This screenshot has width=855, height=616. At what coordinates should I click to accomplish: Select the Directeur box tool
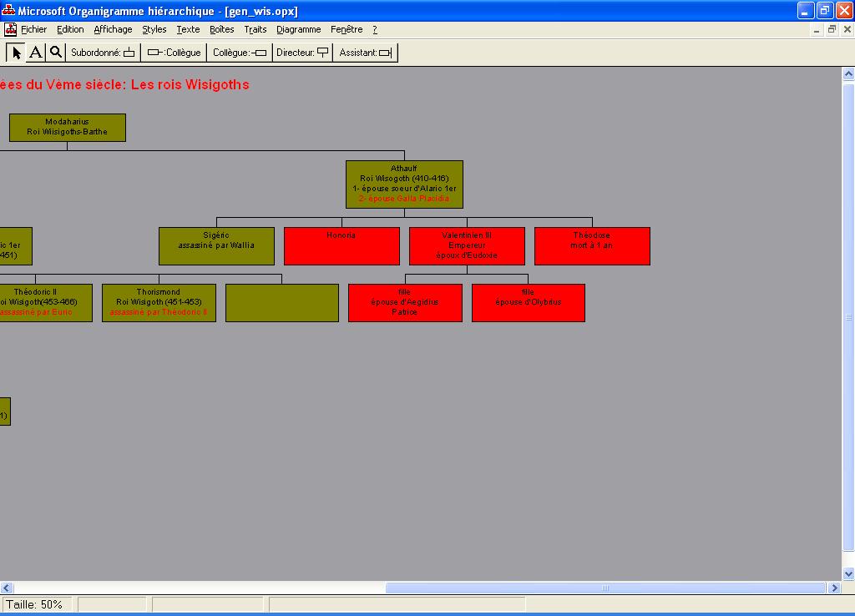click(302, 53)
